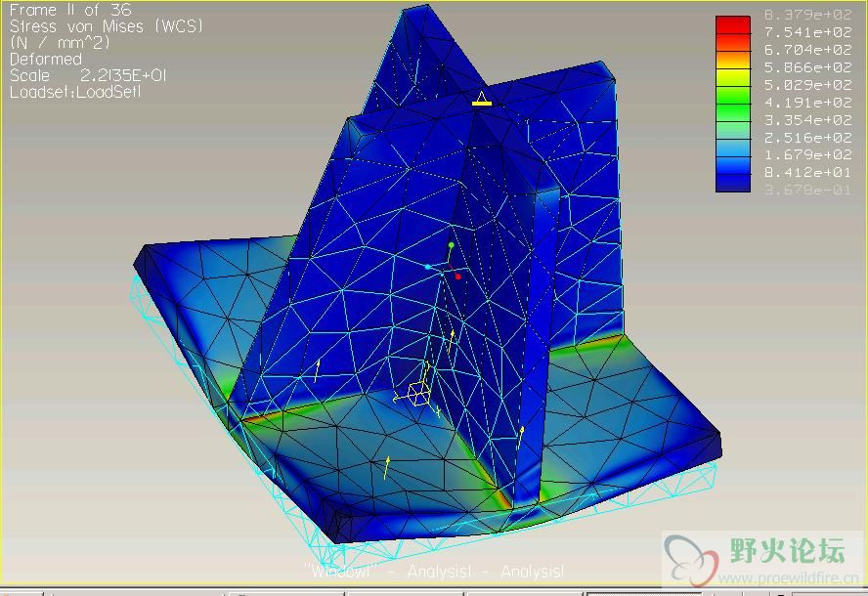
Task: Click the cyan dot of the coordinate triad
Action: click(427, 267)
